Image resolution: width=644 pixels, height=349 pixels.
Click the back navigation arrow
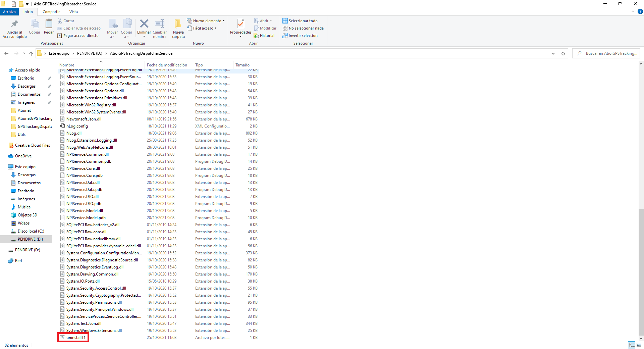[6, 53]
